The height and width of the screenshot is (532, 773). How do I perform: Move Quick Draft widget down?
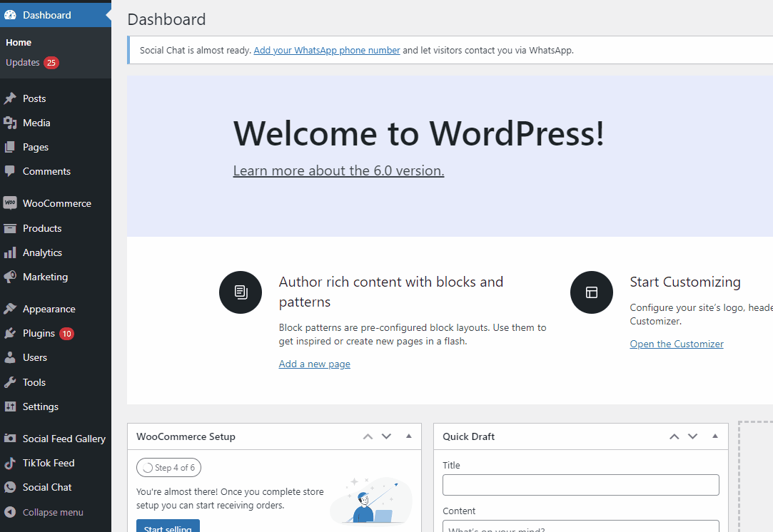(692, 436)
